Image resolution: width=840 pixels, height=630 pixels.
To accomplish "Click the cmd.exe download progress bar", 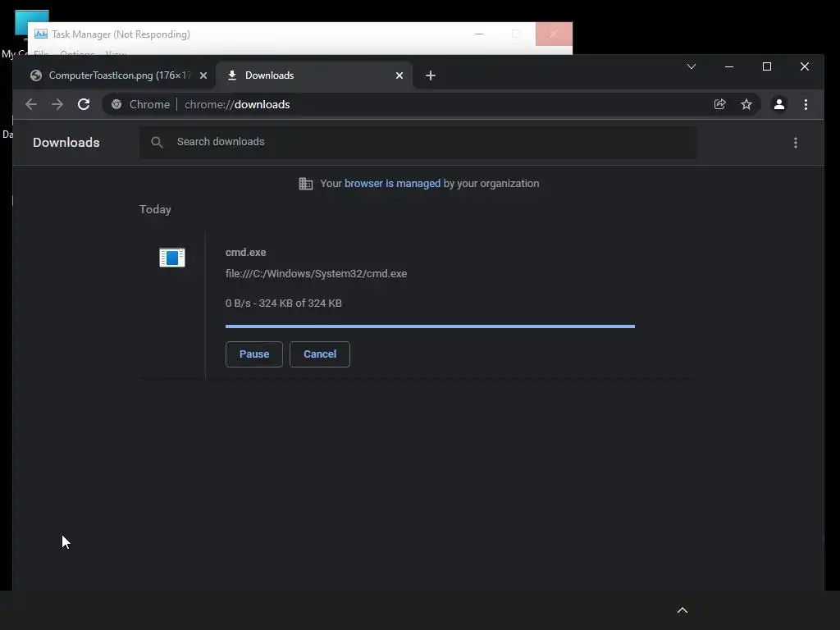I will pos(430,326).
